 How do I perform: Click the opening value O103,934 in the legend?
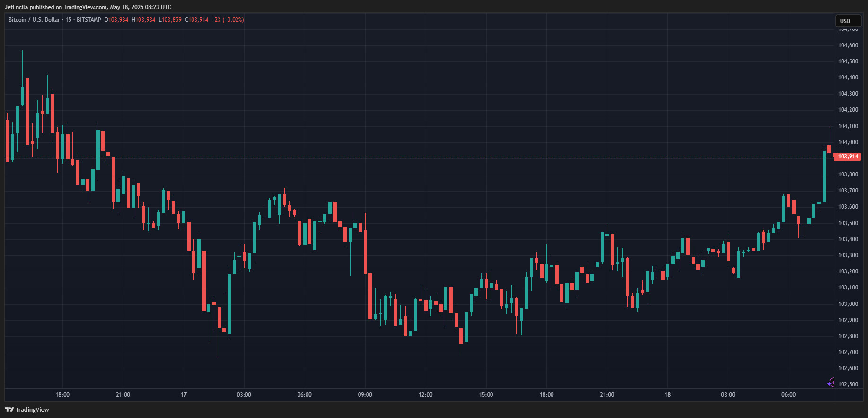point(116,20)
